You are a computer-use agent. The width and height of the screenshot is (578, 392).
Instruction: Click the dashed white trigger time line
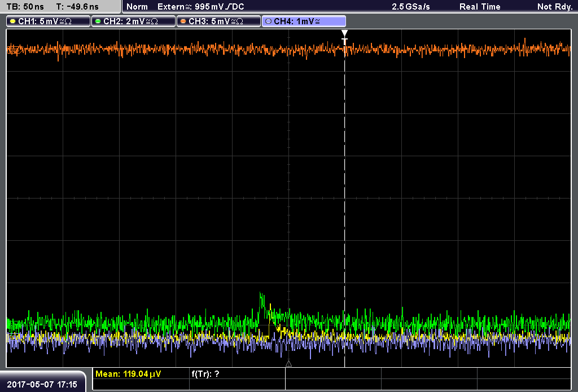(345, 206)
